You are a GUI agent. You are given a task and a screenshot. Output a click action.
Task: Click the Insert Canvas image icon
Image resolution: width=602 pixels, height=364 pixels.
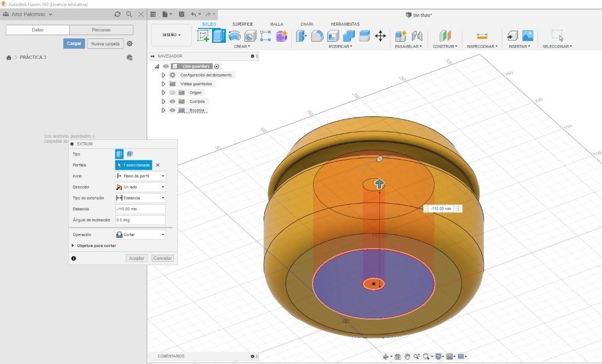point(528,36)
